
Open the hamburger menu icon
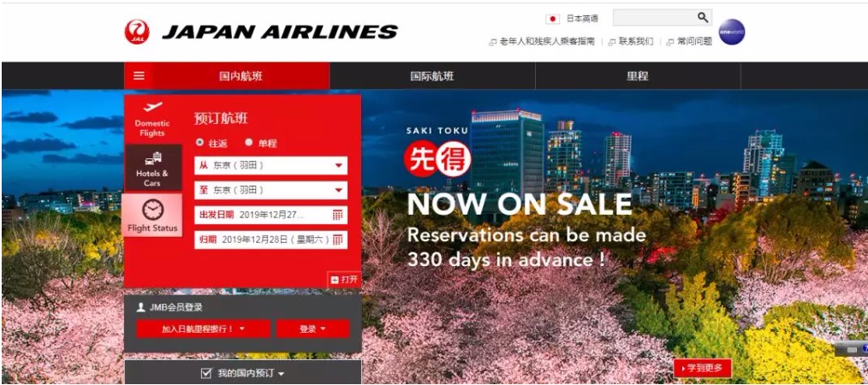[x=139, y=76]
